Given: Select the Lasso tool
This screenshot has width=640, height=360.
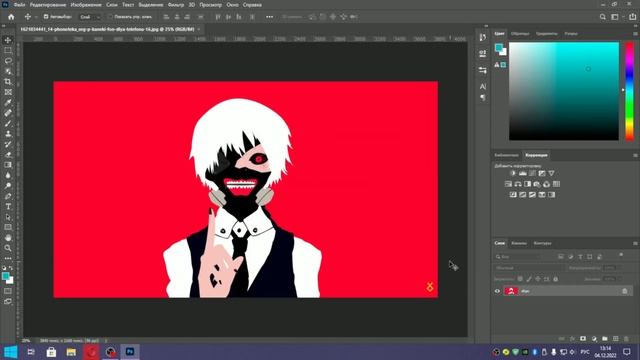Looking at the screenshot, I should (8, 61).
